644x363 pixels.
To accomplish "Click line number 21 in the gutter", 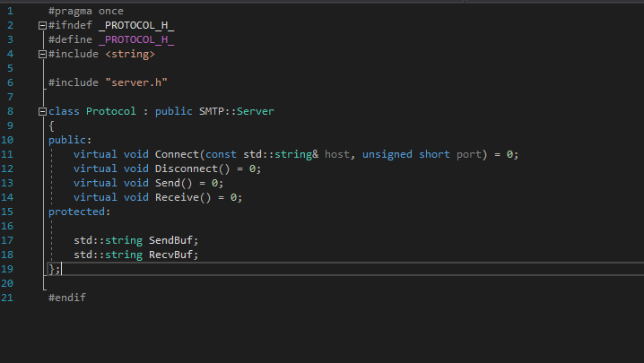I will click(x=7, y=298).
